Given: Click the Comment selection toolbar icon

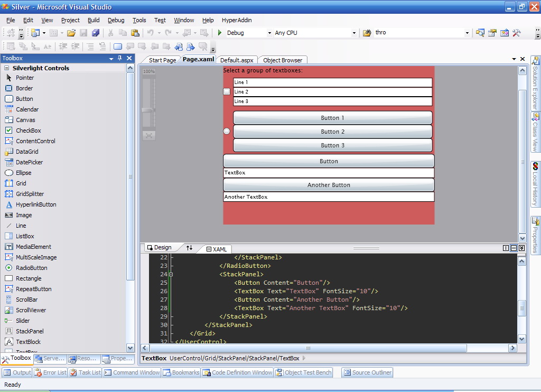Looking at the screenshot, I should click(x=90, y=46).
